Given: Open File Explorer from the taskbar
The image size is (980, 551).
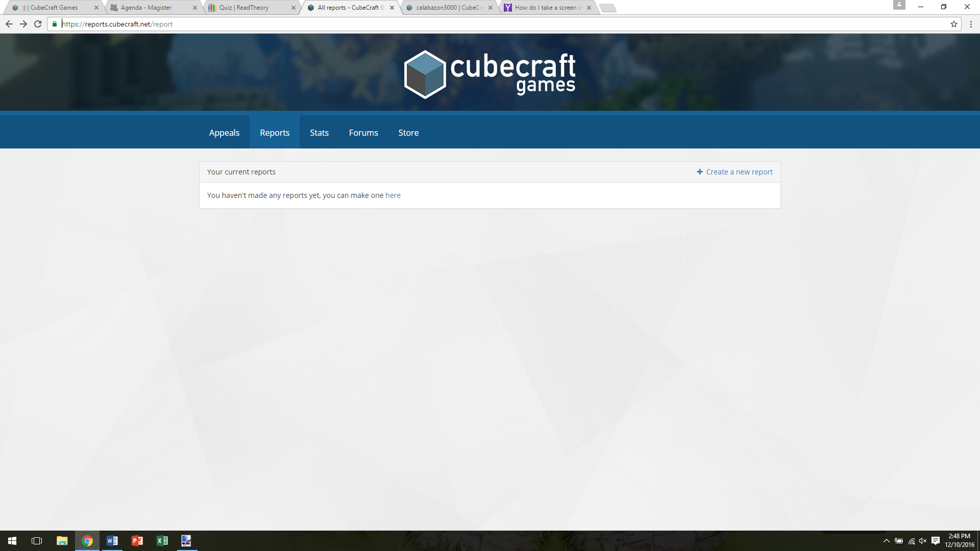Looking at the screenshot, I should tap(62, 541).
